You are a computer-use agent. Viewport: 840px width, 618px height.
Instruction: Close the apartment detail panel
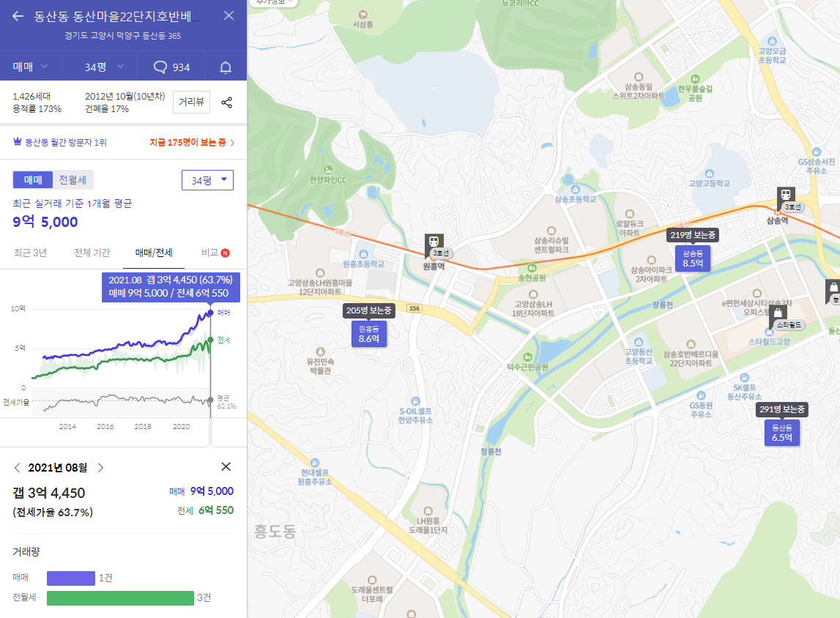point(228,15)
